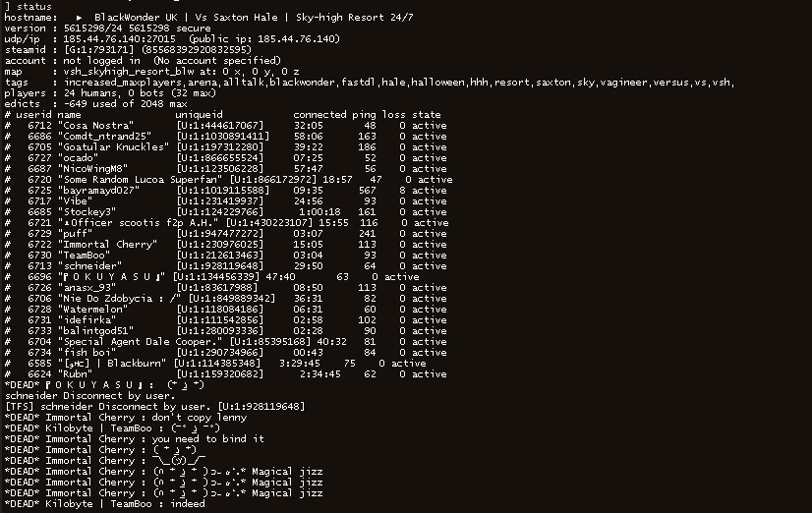The image size is (812, 513).
Task: Click bayramayd027's ping value 567
Action: click(x=367, y=191)
